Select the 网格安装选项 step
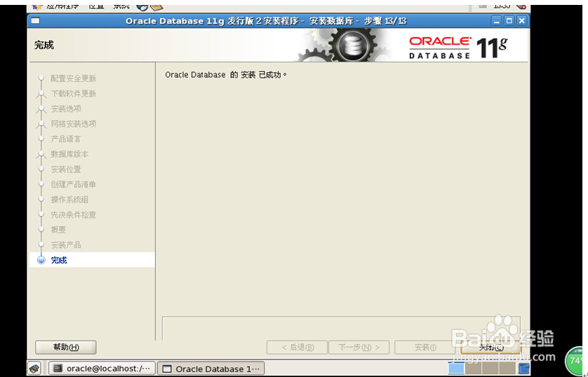Image resolution: width=588 pixels, height=377 pixels. 74,124
